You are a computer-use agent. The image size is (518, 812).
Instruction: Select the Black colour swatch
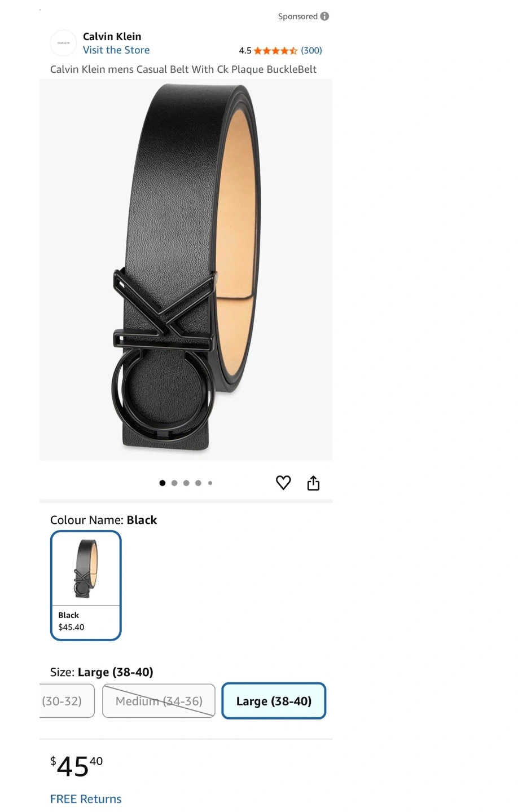tap(86, 585)
